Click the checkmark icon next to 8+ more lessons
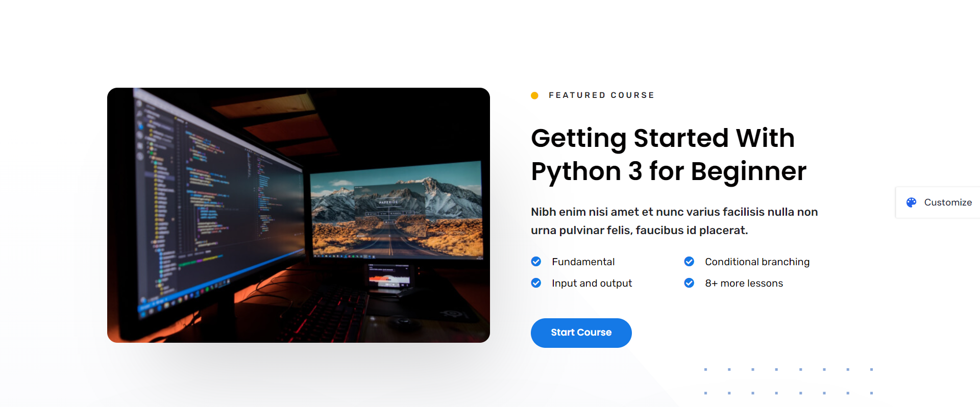Viewport: 980px width, 407px height. (x=689, y=283)
